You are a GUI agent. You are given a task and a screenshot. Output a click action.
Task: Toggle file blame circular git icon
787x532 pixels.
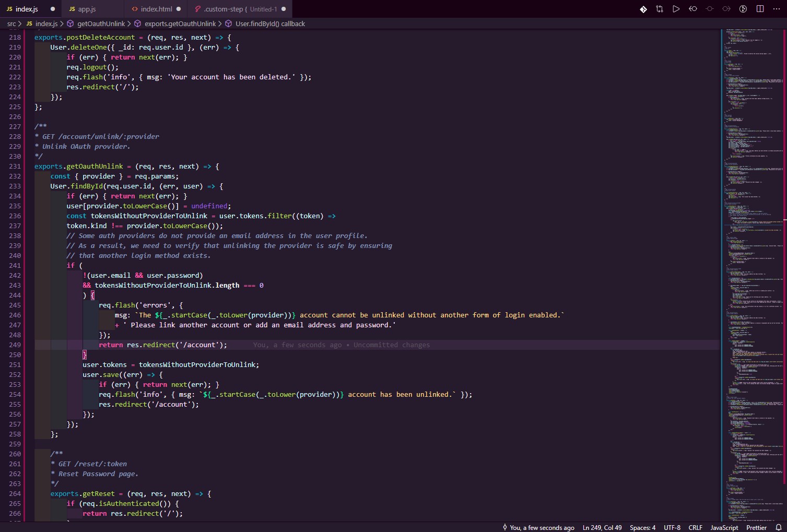[x=743, y=9]
